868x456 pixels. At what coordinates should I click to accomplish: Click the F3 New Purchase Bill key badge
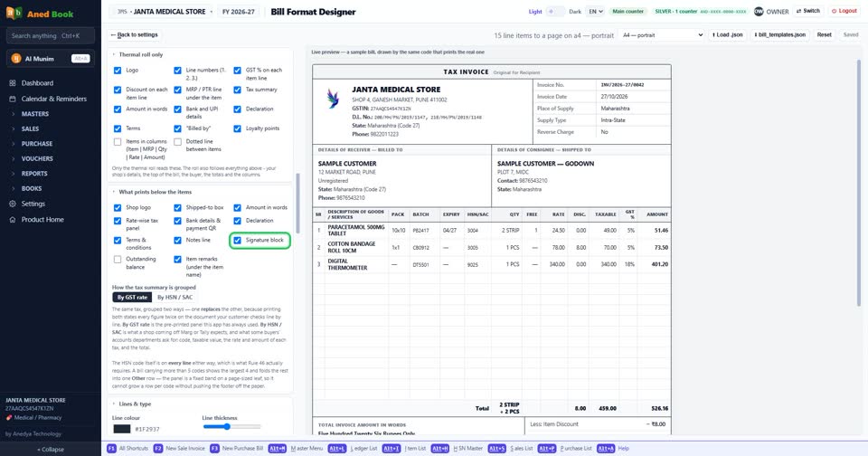pyautogui.click(x=214, y=448)
